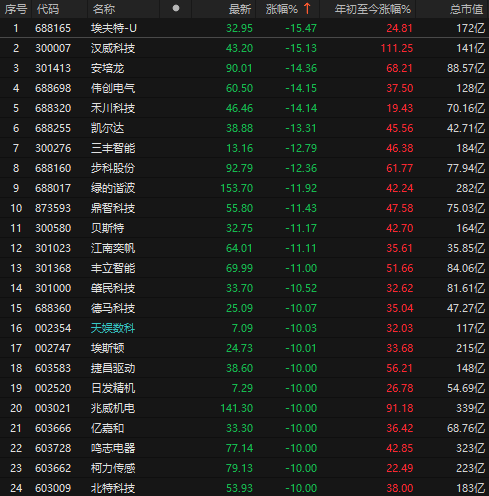The width and height of the screenshot is (489, 496).
Task: Click the 柯力传感 stock row
Action: (244, 468)
